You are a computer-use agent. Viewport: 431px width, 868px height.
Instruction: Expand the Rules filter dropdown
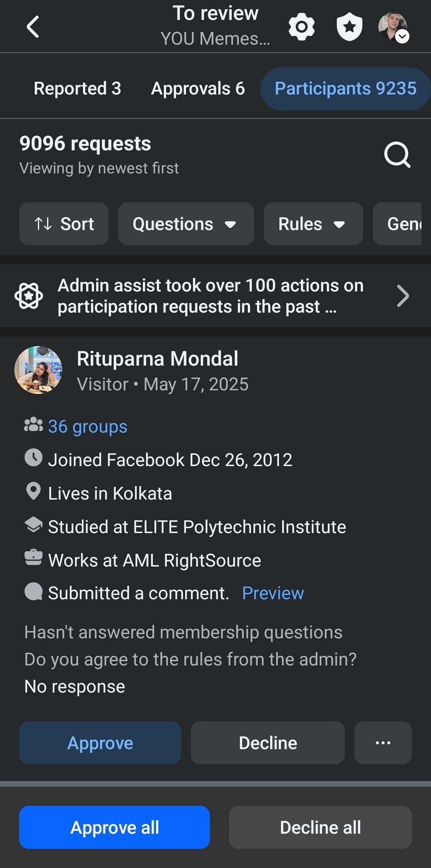point(313,224)
